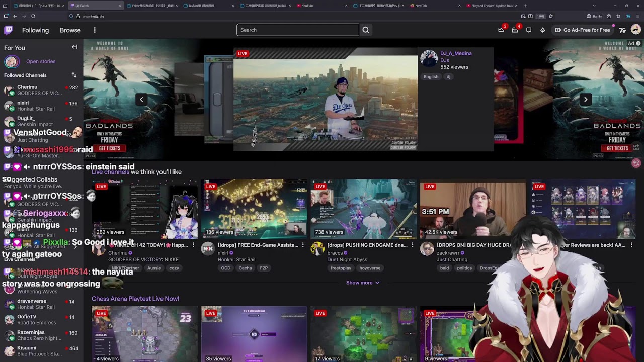Collapse the For You sidebar
Viewport: 644px width, 362px height.
(74, 47)
